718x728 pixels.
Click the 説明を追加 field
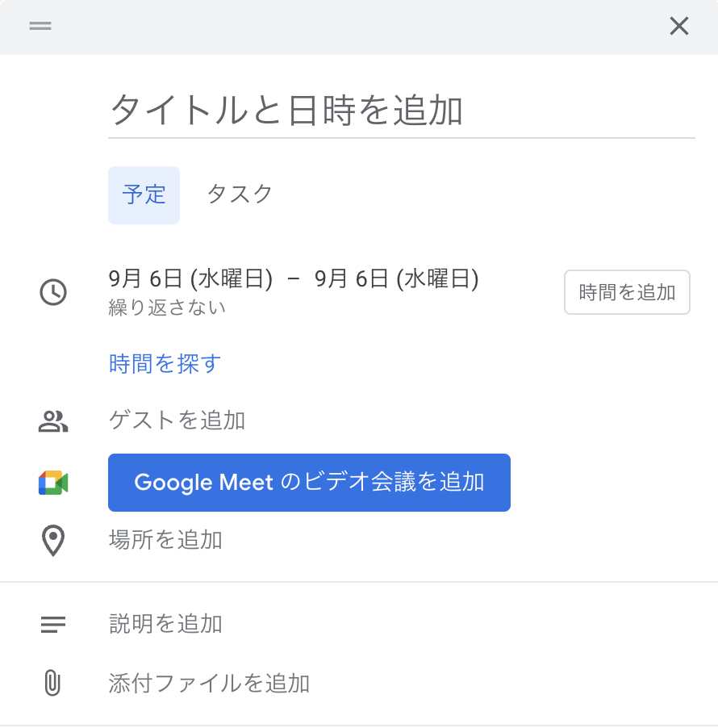click(x=165, y=624)
